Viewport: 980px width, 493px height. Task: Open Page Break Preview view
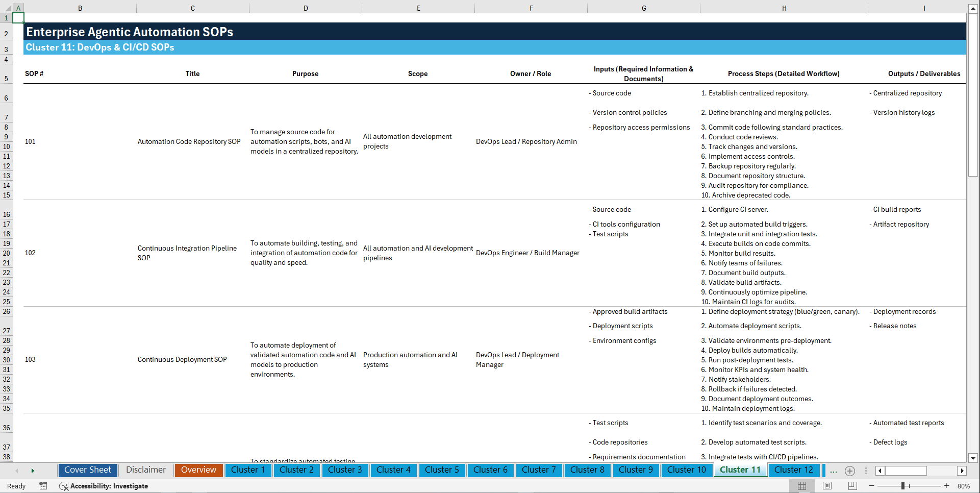[852, 486]
